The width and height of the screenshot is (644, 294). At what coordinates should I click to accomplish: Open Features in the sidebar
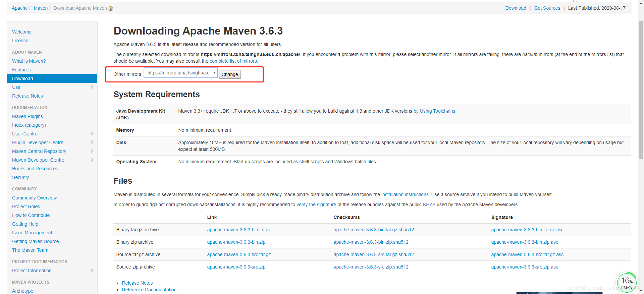[21, 70]
